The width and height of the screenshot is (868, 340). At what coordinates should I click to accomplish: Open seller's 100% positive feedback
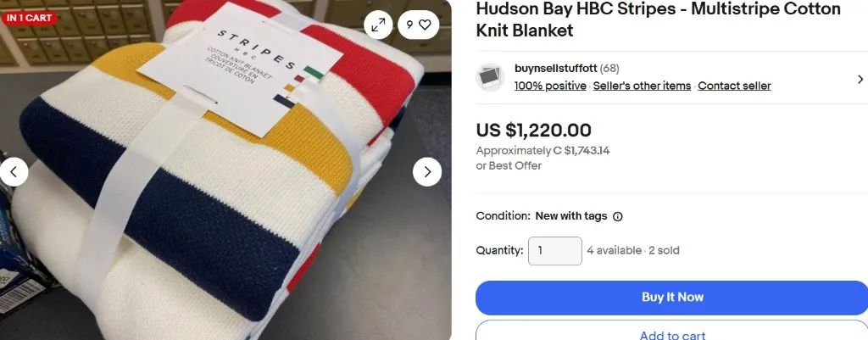pyautogui.click(x=550, y=86)
